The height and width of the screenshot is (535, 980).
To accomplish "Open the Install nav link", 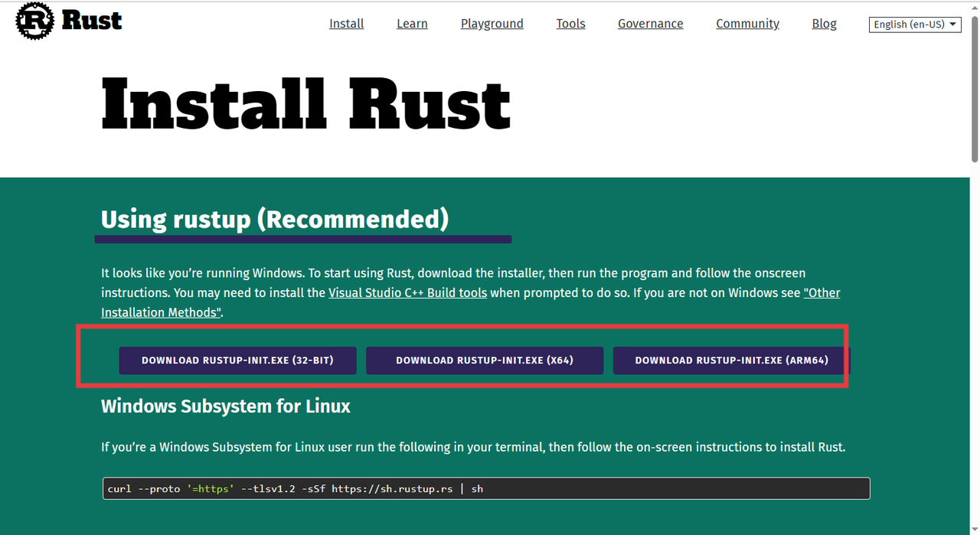I will (347, 24).
